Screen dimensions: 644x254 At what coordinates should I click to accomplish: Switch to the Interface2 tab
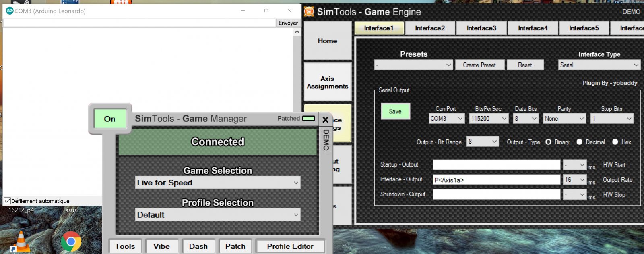tap(430, 28)
